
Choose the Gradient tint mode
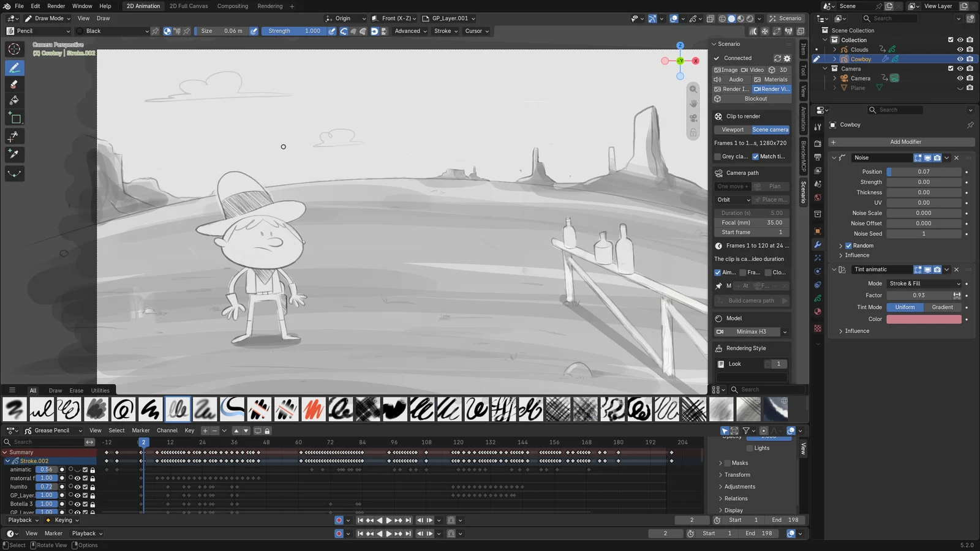pos(942,307)
